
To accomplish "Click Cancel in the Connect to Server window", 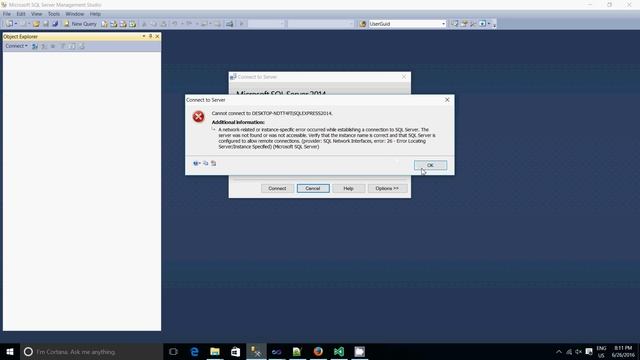I will (313, 189).
